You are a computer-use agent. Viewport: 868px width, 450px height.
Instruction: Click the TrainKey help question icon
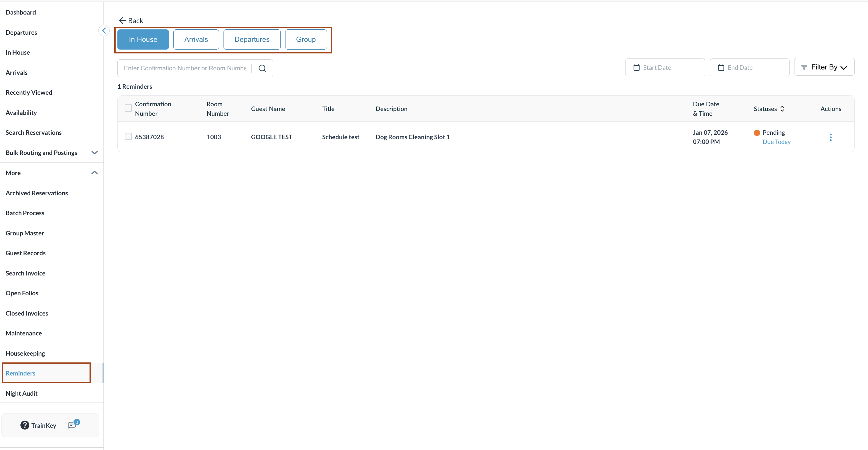coord(25,425)
